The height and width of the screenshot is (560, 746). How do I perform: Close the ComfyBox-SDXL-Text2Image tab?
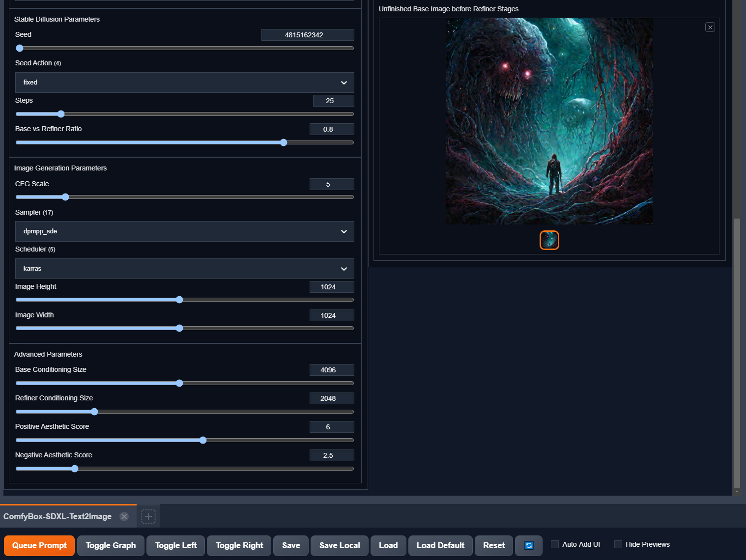(124, 516)
